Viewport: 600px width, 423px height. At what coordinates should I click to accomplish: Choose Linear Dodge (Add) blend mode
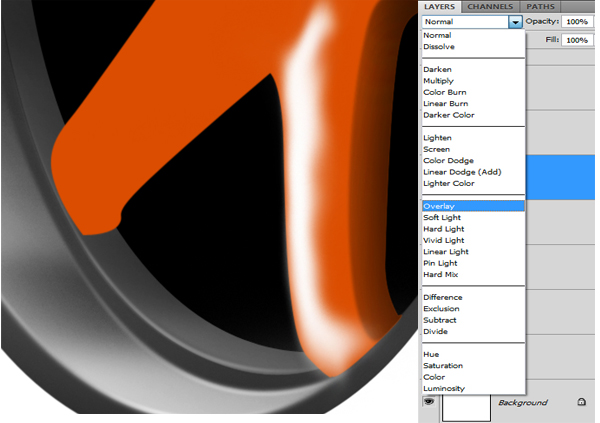tap(462, 172)
